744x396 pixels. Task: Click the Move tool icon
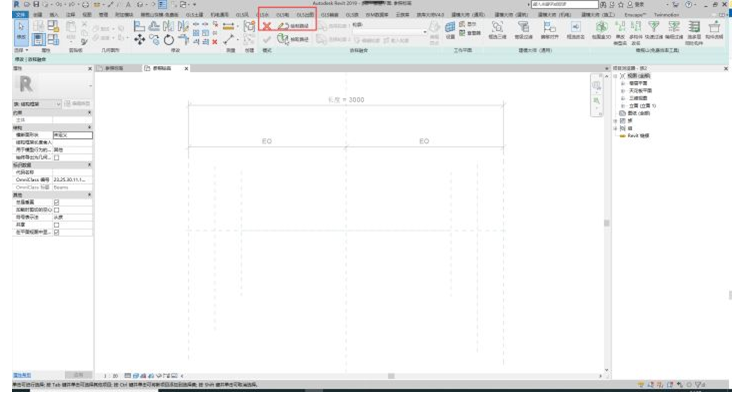140,40
